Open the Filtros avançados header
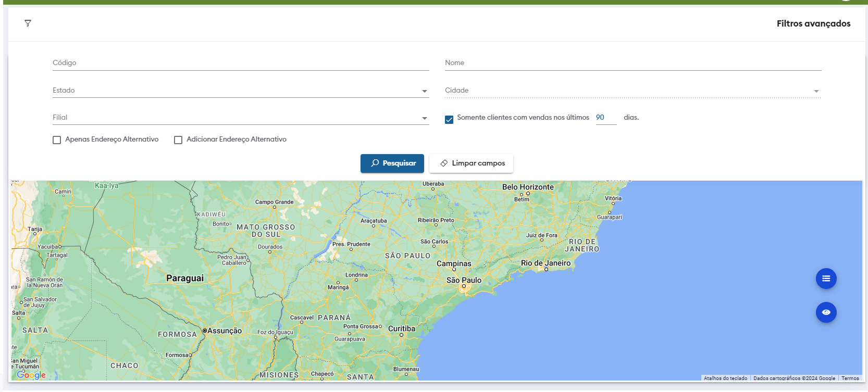 pos(813,23)
